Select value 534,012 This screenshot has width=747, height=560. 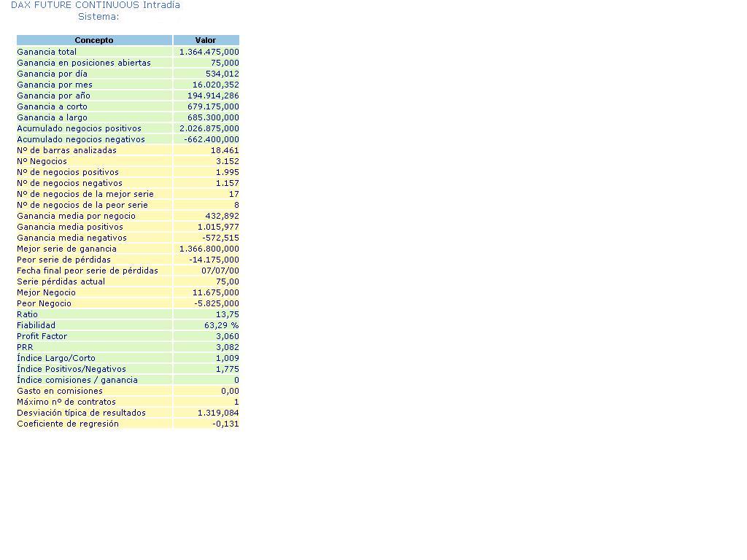coord(222,74)
